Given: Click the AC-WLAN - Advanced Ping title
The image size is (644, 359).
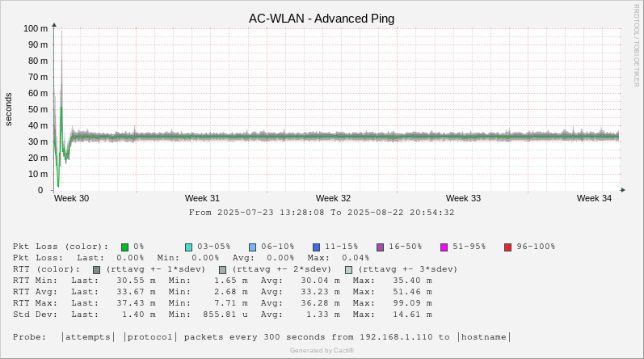Looking at the screenshot, I should click(x=322, y=19).
